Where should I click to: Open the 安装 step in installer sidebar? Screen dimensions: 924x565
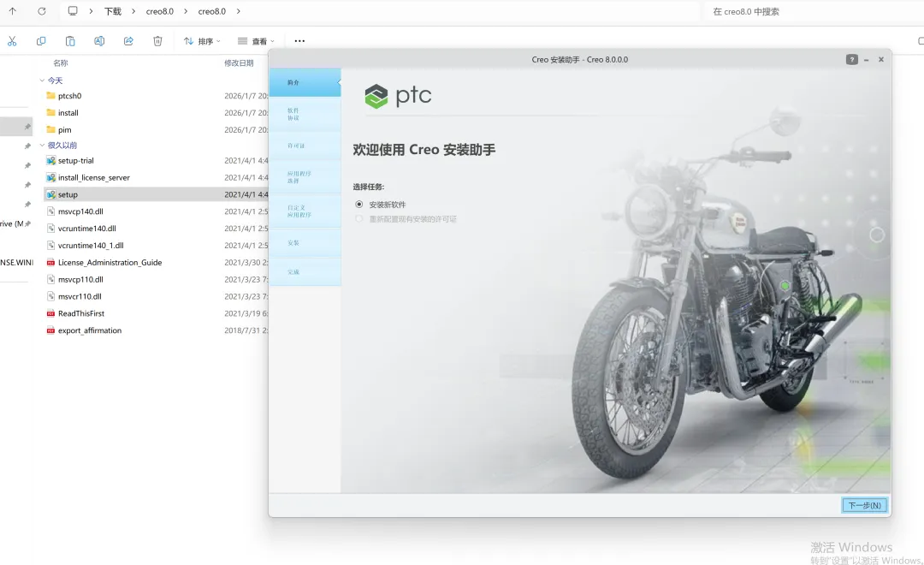coord(305,242)
